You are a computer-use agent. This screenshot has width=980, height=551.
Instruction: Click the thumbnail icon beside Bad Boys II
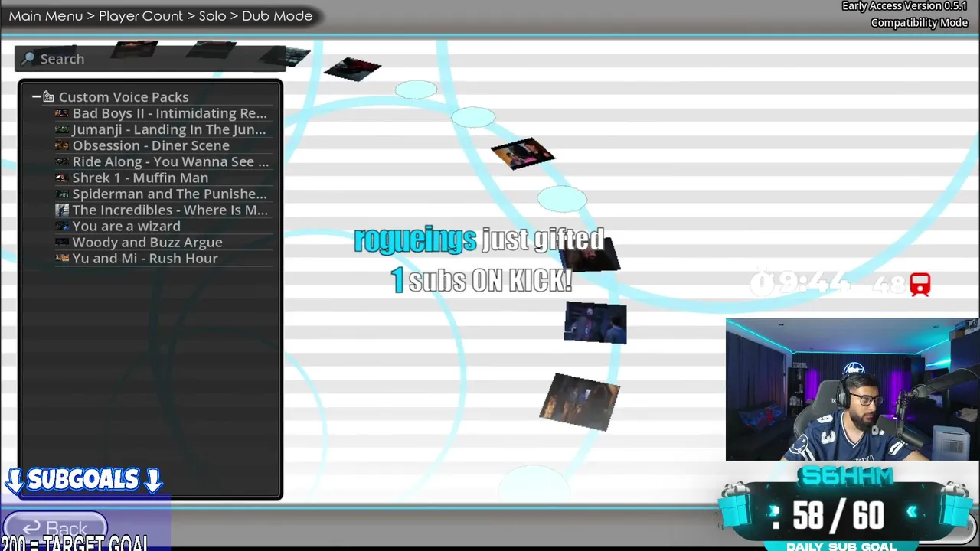(62, 113)
